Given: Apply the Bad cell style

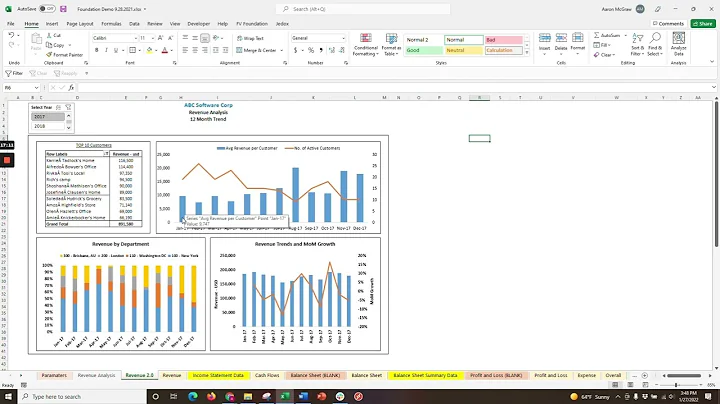Looking at the screenshot, I should (504, 40).
